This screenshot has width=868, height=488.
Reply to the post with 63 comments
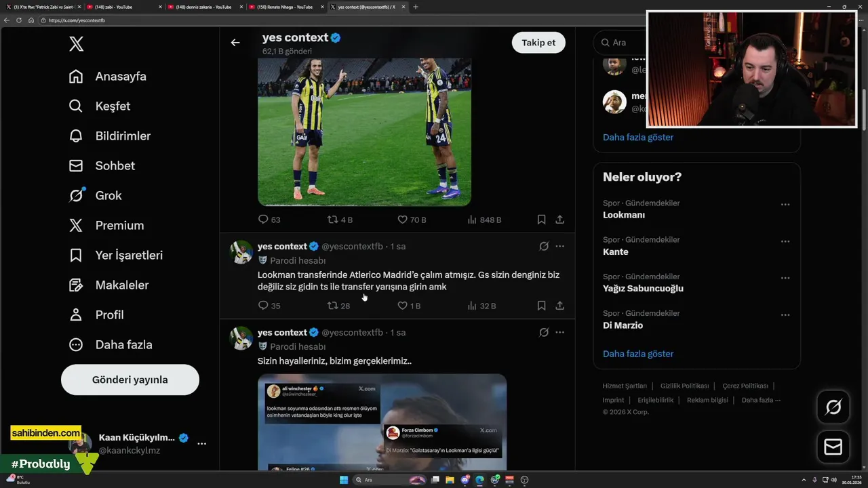(269, 220)
